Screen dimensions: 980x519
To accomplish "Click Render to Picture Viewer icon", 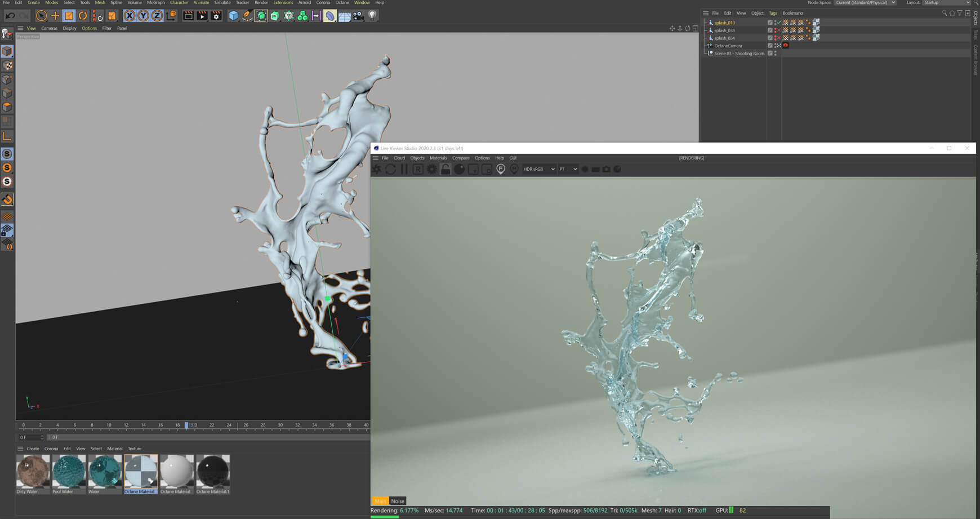I will coord(202,16).
